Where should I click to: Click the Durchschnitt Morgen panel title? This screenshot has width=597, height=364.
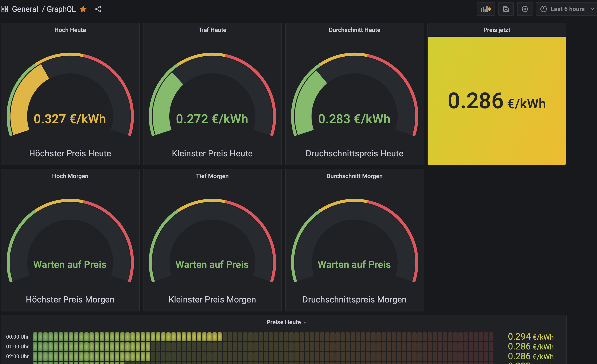pos(354,176)
